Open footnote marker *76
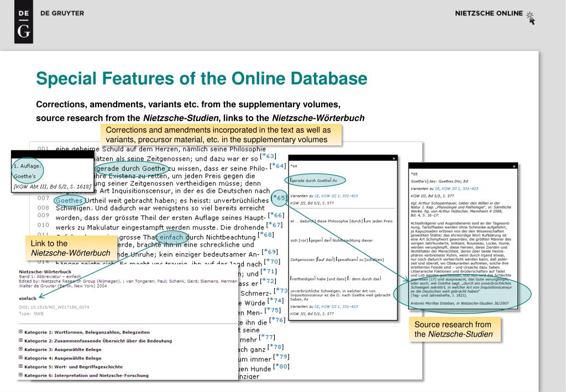The height and width of the screenshot is (392, 566). pyautogui.click(x=277, y=320)
